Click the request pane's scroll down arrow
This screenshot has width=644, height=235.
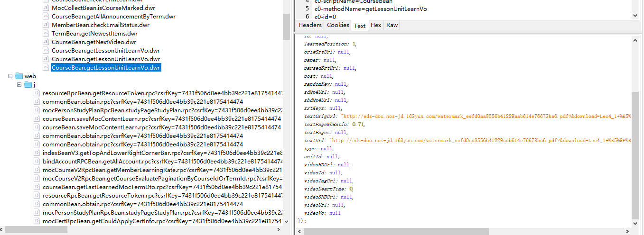point(635,15)
